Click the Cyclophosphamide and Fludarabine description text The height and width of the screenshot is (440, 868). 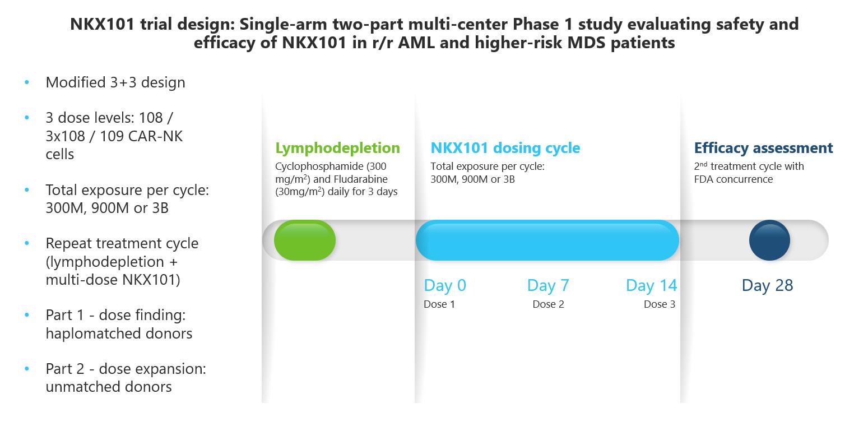coord(336,179)
